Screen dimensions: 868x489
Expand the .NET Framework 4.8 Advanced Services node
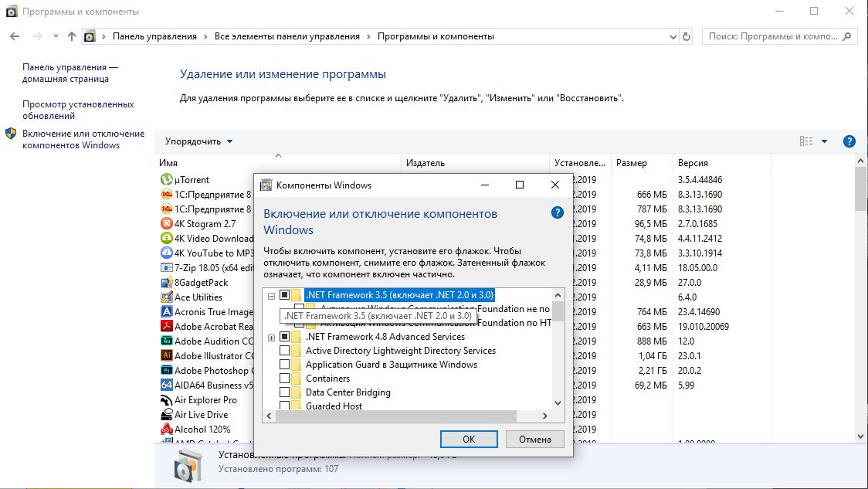pyautogui.click(x=271, y=338)
